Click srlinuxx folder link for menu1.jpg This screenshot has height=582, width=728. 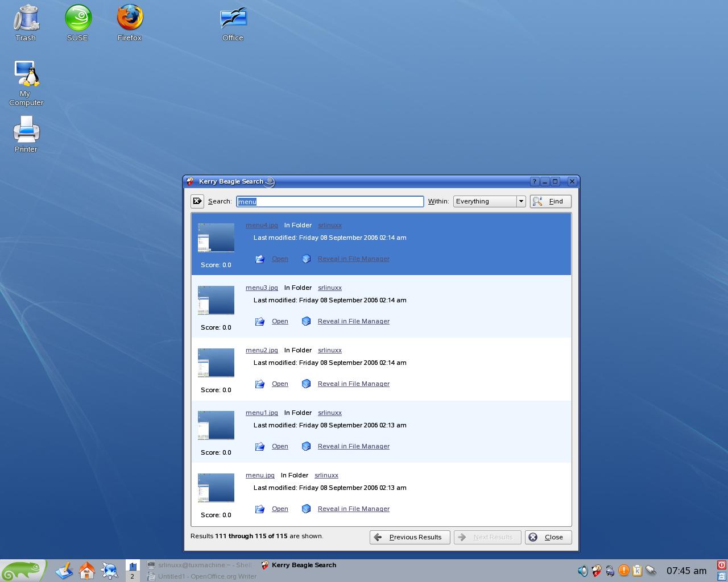330,413
